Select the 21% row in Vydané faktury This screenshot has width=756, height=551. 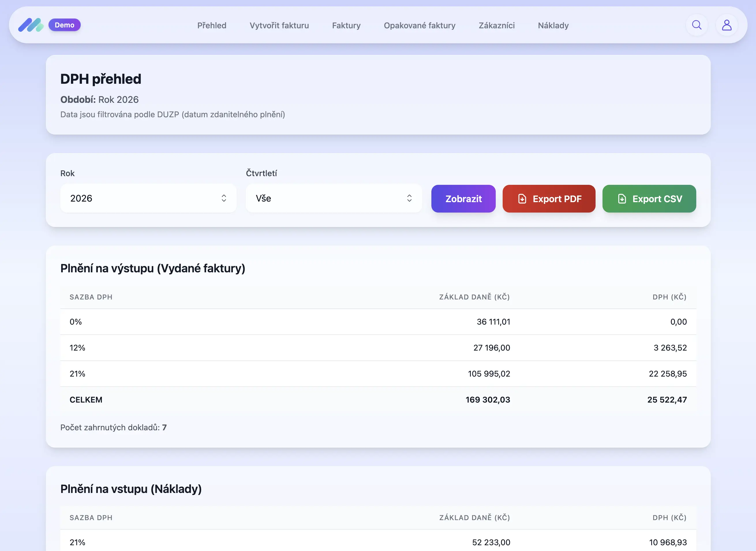[x=378, y=374]
